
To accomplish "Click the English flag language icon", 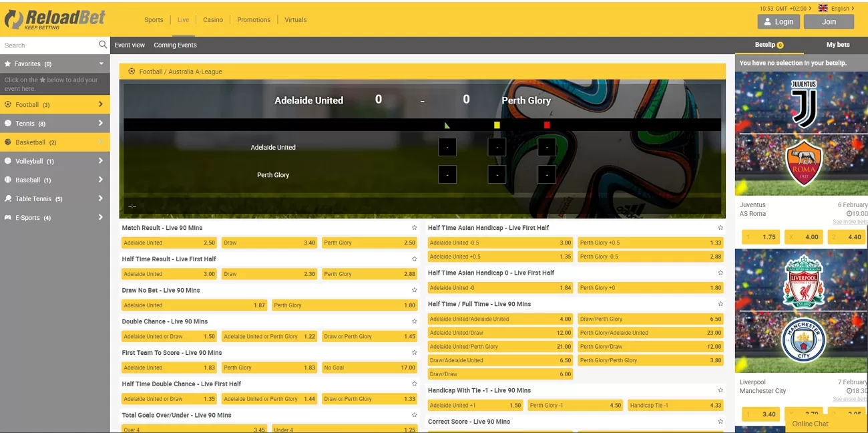I will tap(823, 8).
